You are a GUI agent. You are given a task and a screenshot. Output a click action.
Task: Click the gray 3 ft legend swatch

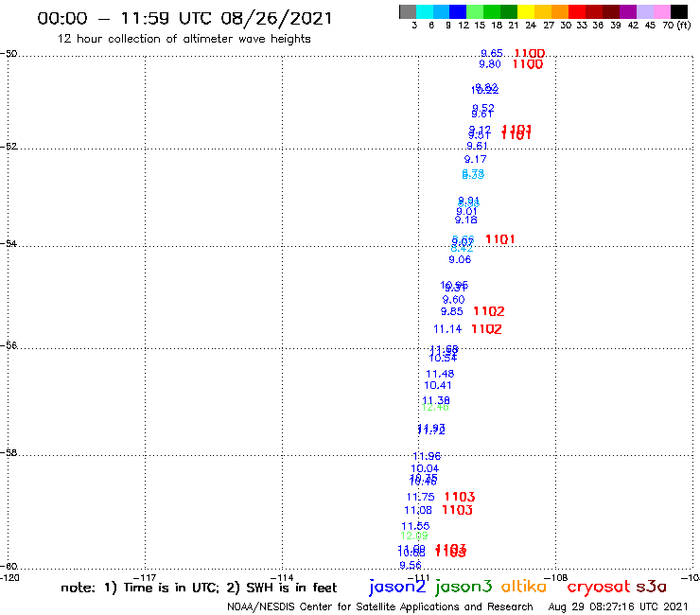pyautogui.click(x=408, y=11)
